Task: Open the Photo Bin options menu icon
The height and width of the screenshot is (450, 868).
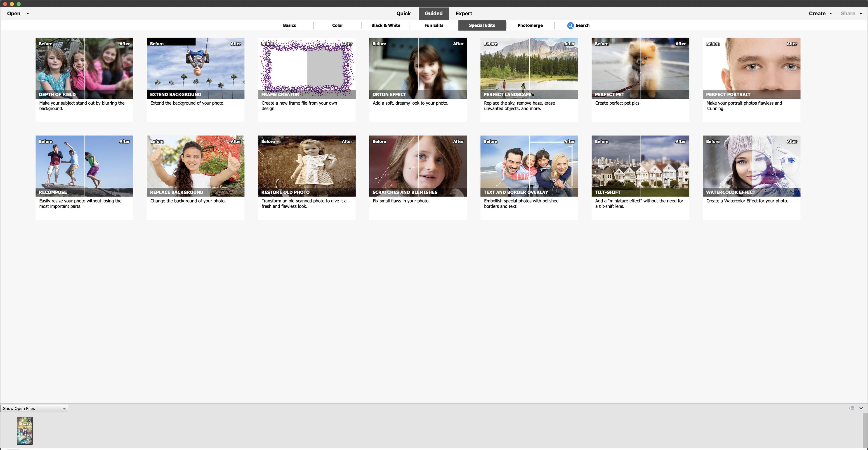Action: [x=851, y=408]
